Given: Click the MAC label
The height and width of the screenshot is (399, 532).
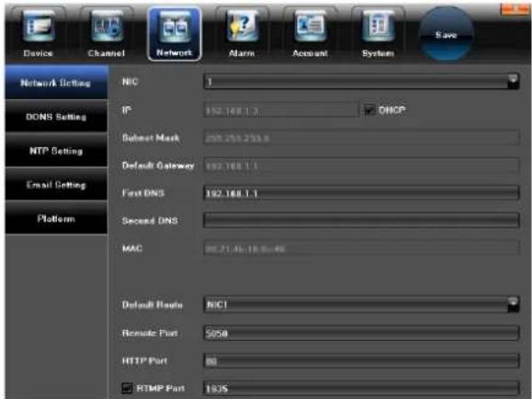Looking at the screenshot, I should [132, 248].
